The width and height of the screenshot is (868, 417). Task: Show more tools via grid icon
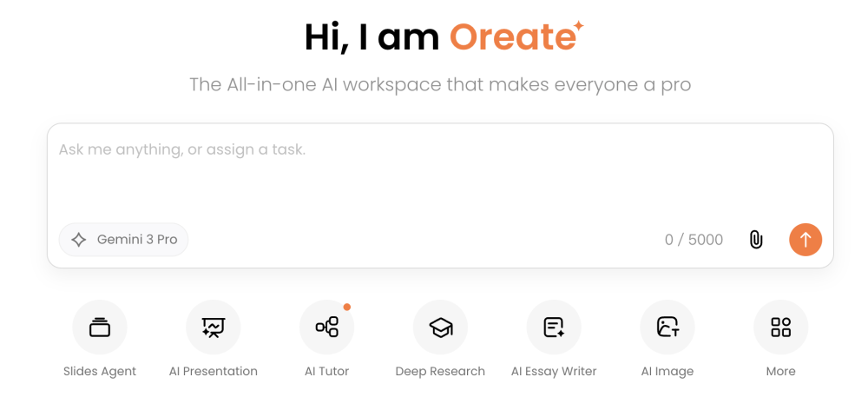[780, 328]
